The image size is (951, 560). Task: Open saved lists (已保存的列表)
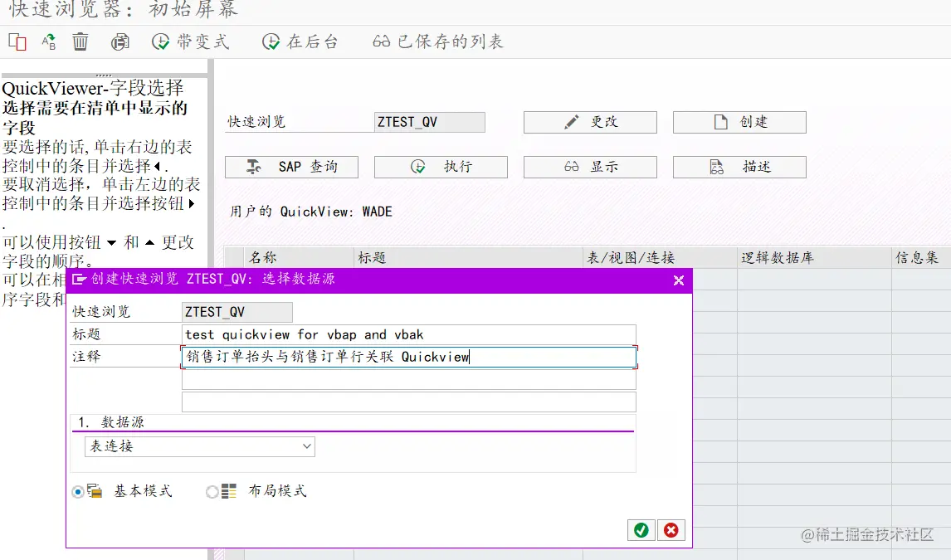click(x=438, y=41)
